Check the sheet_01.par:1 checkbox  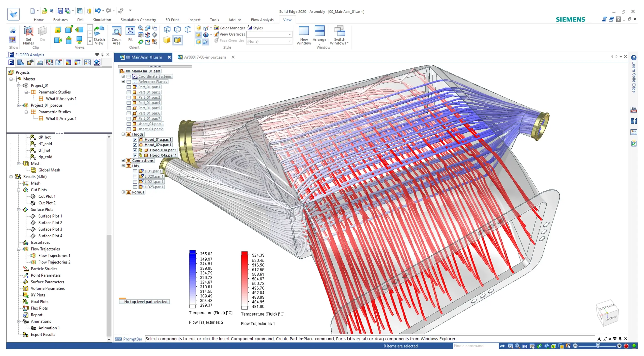[129, 124]
